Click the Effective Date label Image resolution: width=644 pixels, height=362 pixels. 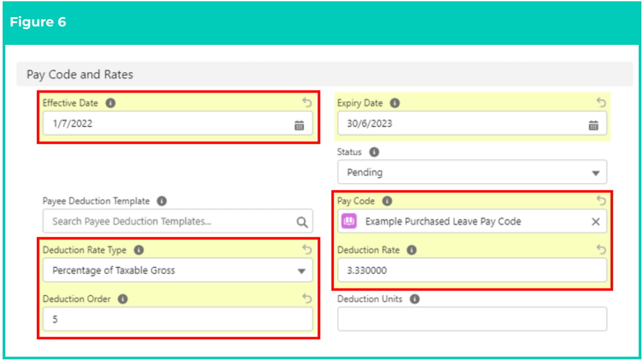[70, 103]
